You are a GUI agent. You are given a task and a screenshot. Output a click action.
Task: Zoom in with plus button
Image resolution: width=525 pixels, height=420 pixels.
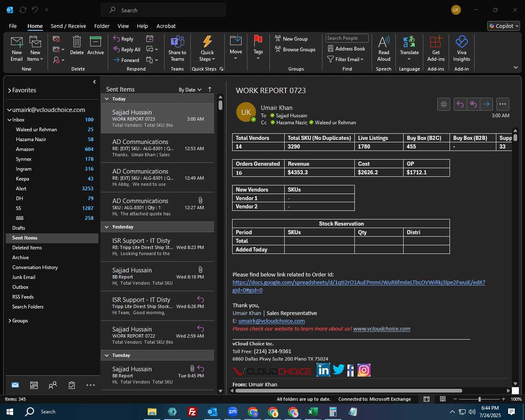pyautogui.click(x=504, y=399)
